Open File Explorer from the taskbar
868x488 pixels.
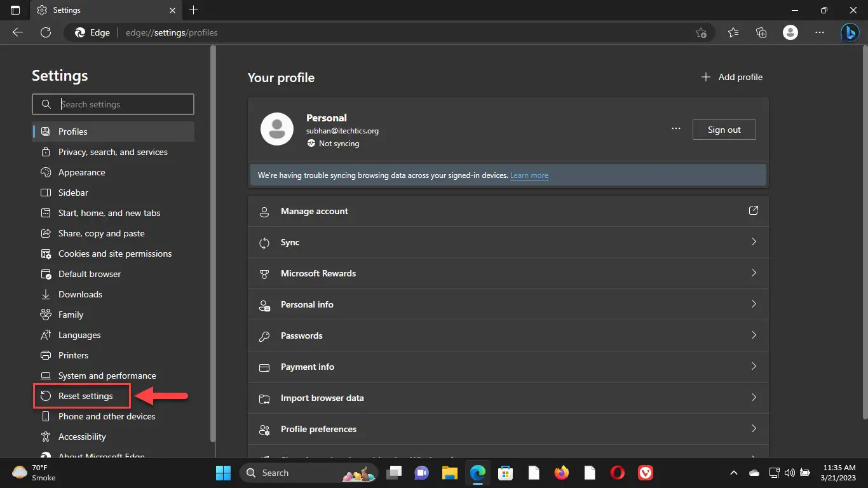point(450,473)
